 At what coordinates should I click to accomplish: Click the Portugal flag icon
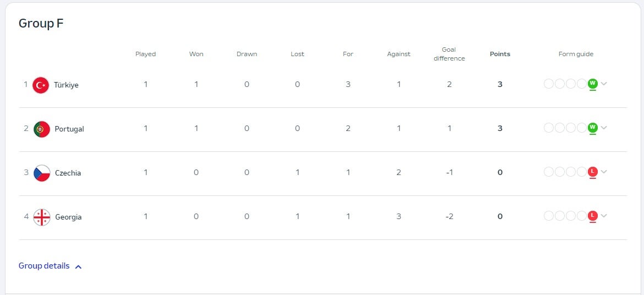41,129
